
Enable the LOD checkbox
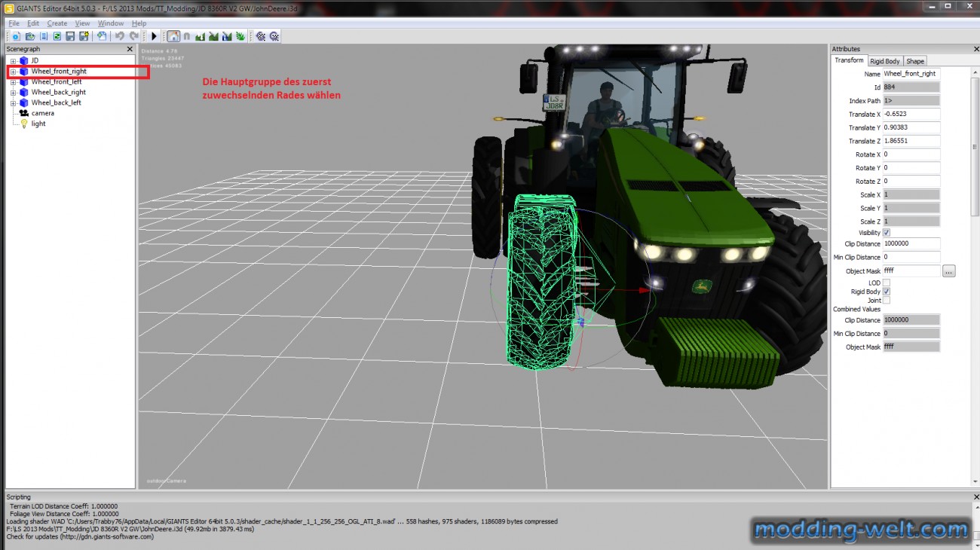887,283
